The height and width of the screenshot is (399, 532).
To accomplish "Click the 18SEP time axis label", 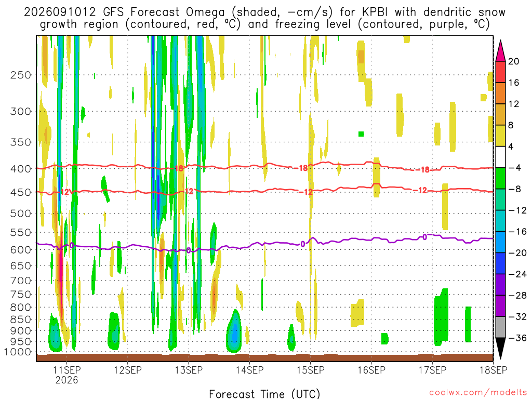I will 494,370.
